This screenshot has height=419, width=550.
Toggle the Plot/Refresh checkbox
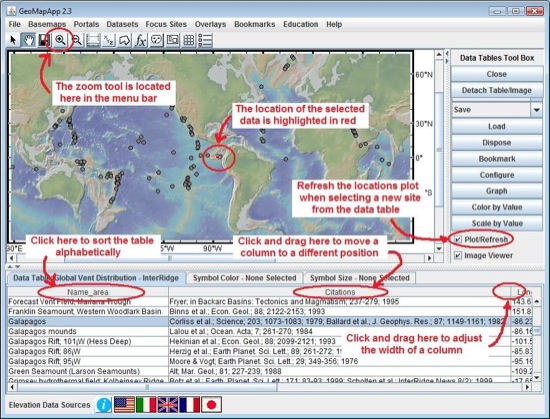pyautogui.click(x=458, y=239)
